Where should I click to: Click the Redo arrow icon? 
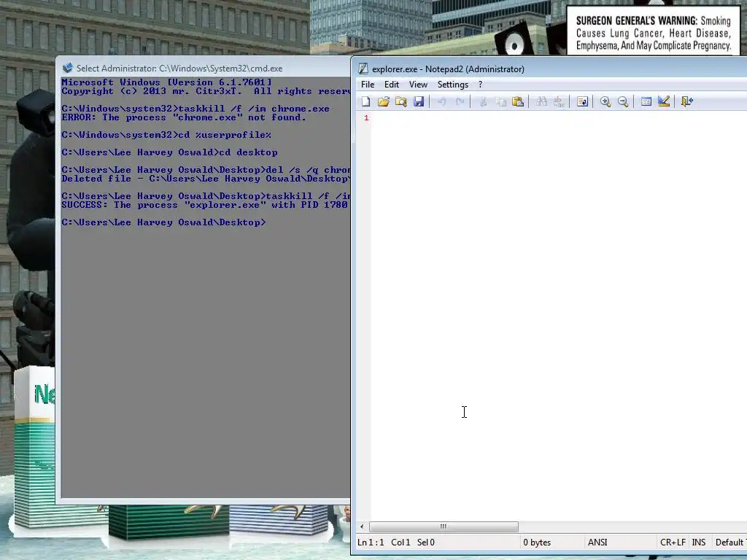(460, 101)
